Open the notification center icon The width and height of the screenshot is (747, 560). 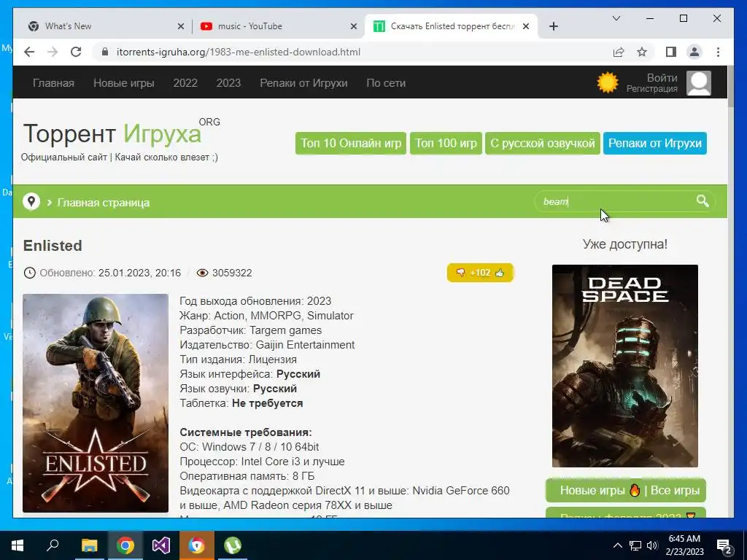(724, 546)
